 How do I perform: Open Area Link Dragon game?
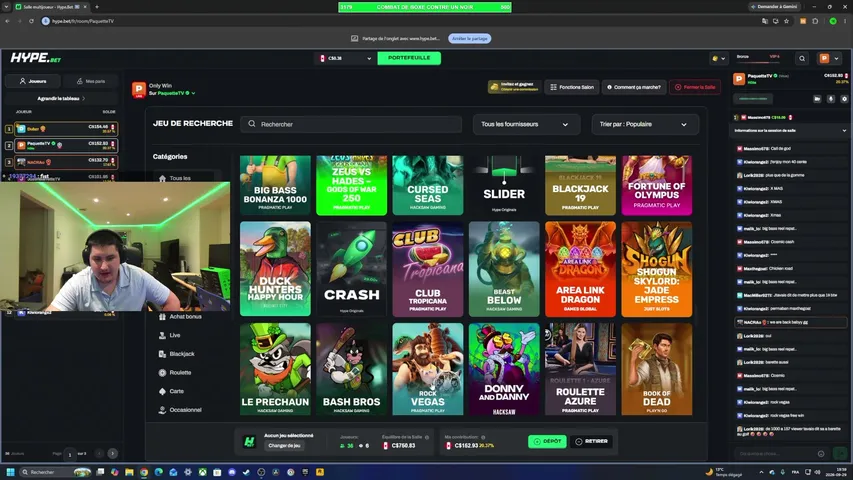tap(580, 269)
